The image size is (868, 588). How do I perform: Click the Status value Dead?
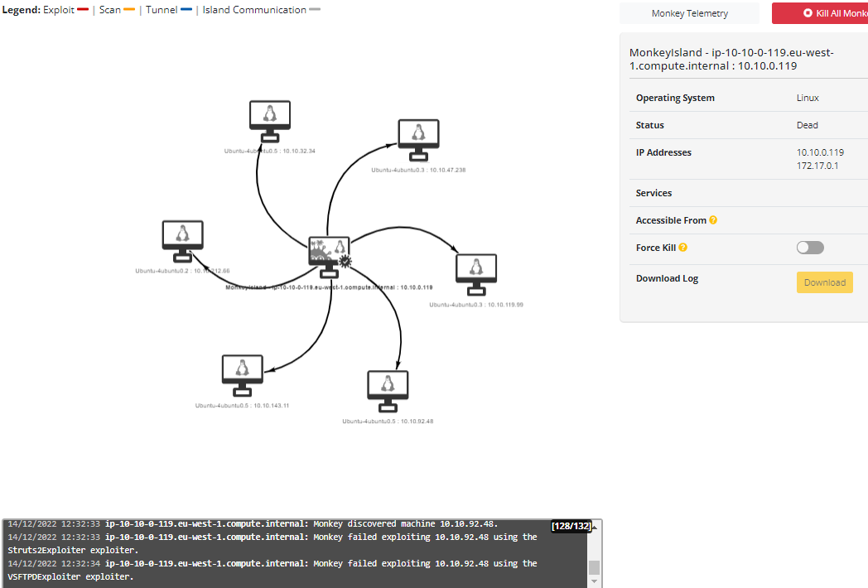point(807,125)
